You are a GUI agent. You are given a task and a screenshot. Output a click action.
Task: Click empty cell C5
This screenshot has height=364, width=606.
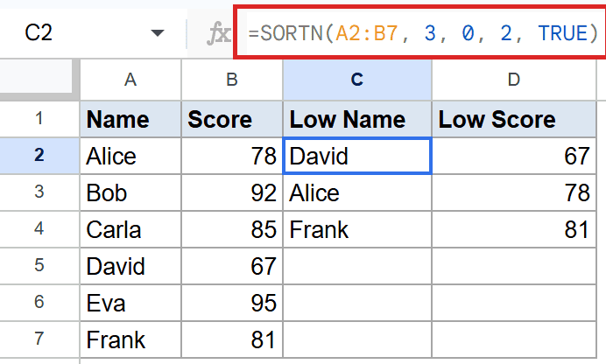click(357, 266)
